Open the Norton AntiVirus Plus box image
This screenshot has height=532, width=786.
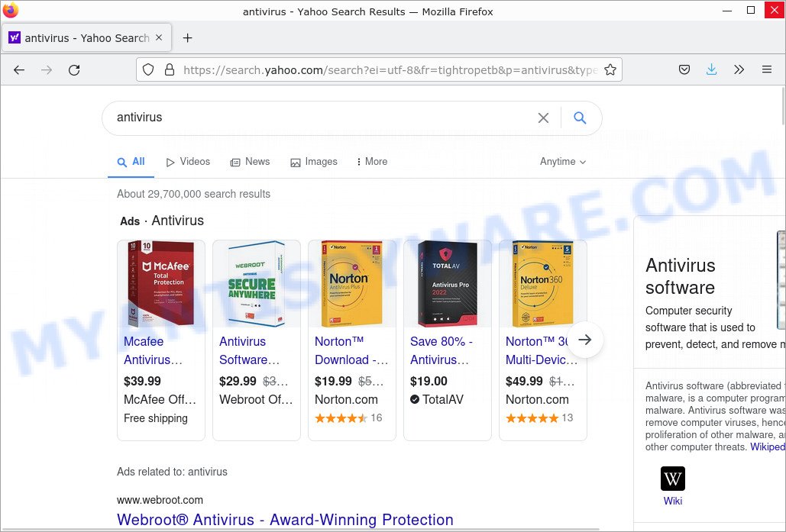click(x=352, y=284)
